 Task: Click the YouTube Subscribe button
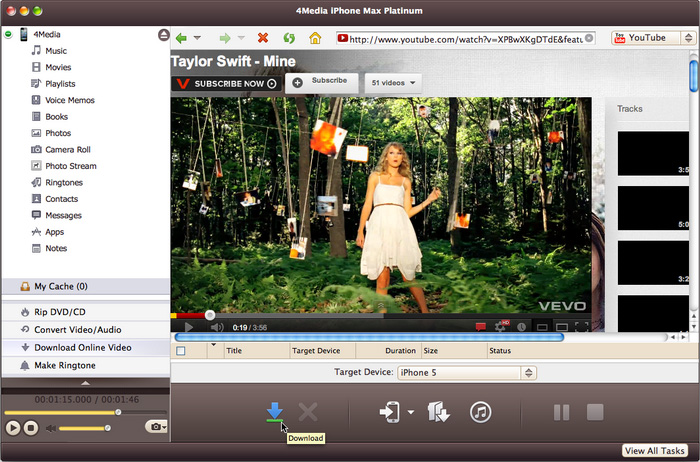pyautogui.click(x=321, y=82)
